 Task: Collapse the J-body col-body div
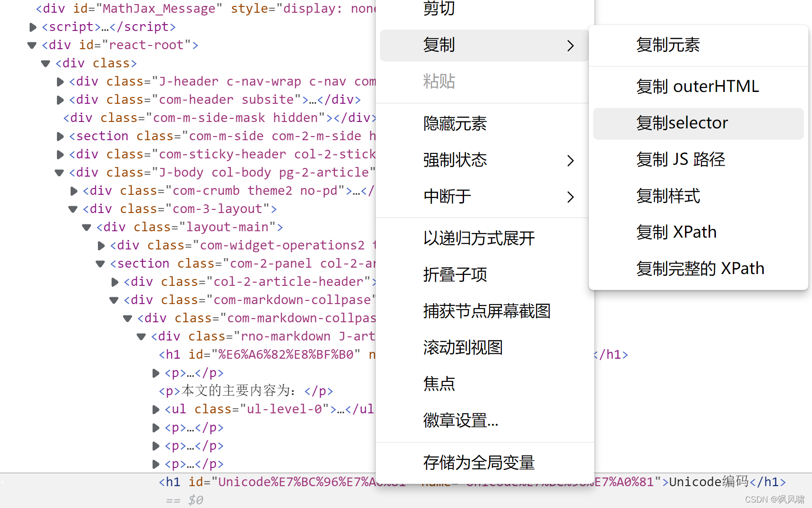[59, 173]
